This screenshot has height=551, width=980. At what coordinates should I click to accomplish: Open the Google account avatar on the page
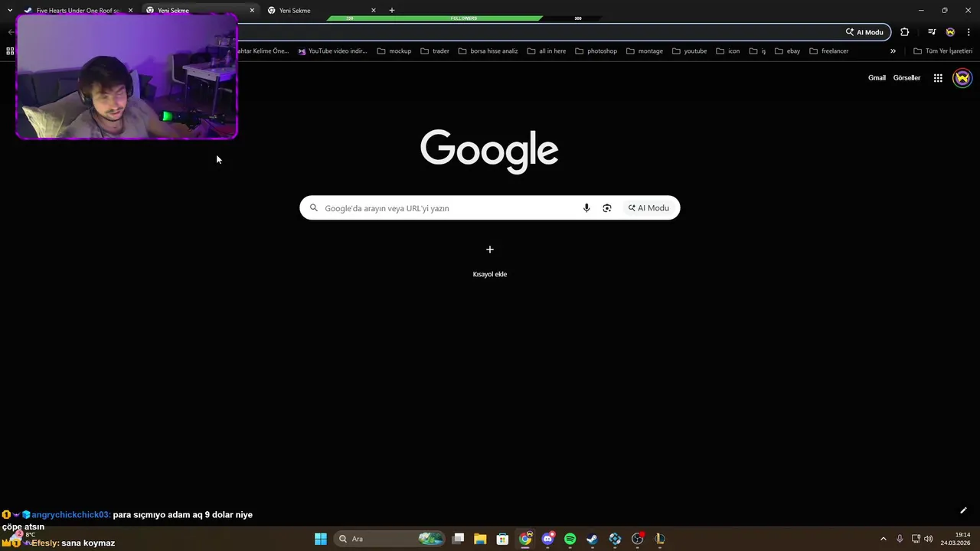[x=962, y=78]
